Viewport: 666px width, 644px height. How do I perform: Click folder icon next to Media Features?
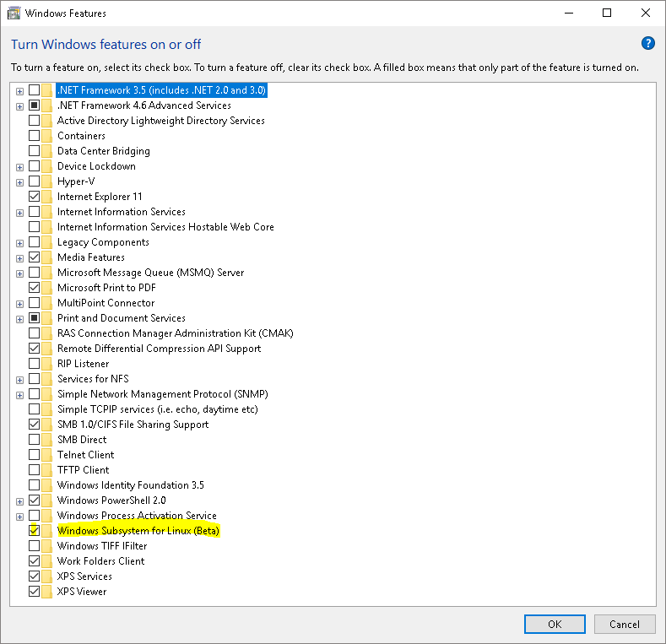click(47, 257)
